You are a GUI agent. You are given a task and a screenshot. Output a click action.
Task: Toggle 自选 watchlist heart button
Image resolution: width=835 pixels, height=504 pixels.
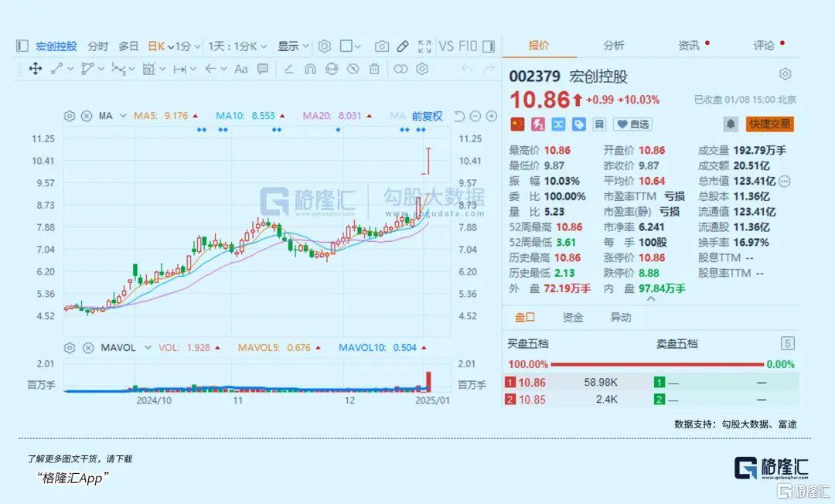pos(632,124)
